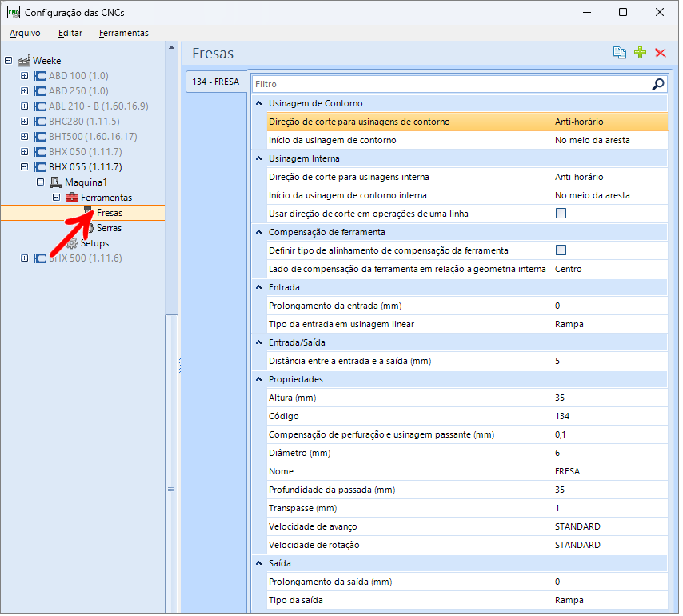Click the red Ferramentas toolbox icon
This screenshot has width=683, height=616.
click(x=72, y=198)
